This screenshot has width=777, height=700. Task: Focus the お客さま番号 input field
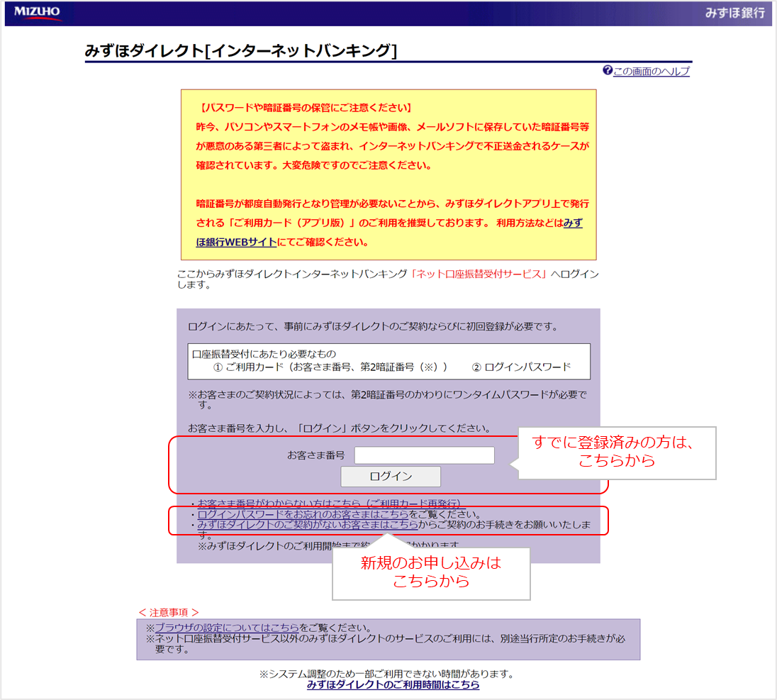point(424,455)
